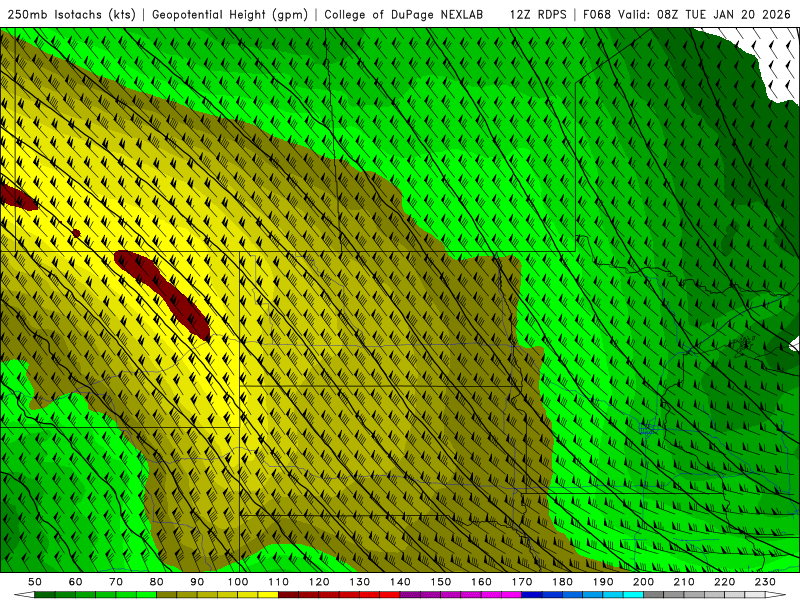Image resolution: width=800 pixels, height=600 pixels.
Task: Click the 140 label on the color scale
Action: point(400,582)
